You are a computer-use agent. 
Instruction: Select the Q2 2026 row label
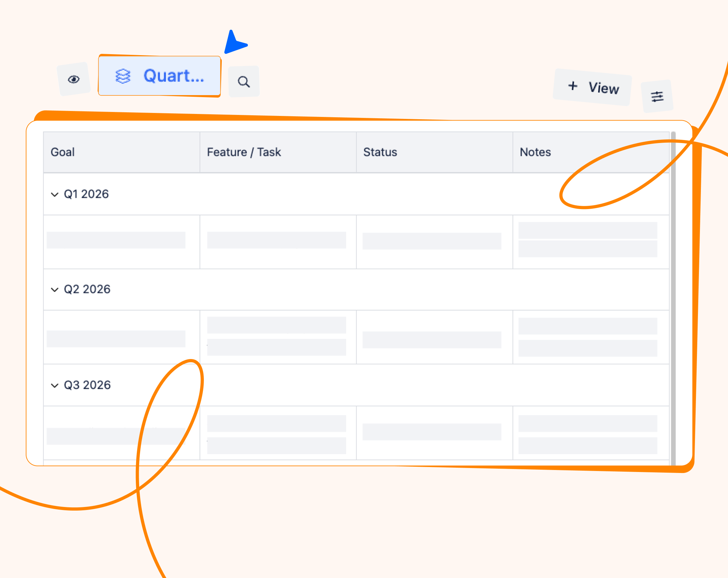pyautogui.click(x=87, y=290)
